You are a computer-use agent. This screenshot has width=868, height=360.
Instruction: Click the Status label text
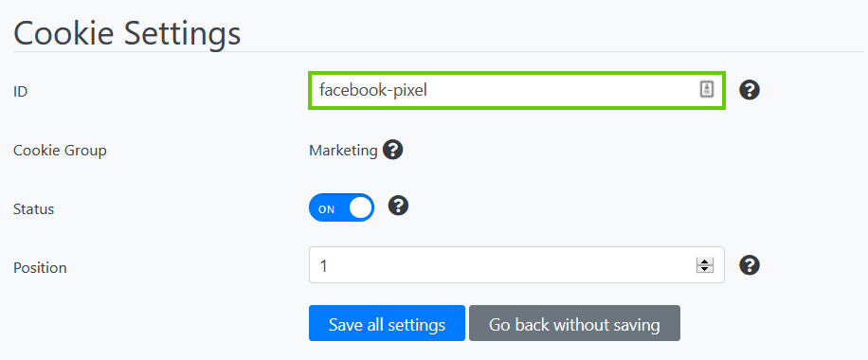[x=34, y=209]
